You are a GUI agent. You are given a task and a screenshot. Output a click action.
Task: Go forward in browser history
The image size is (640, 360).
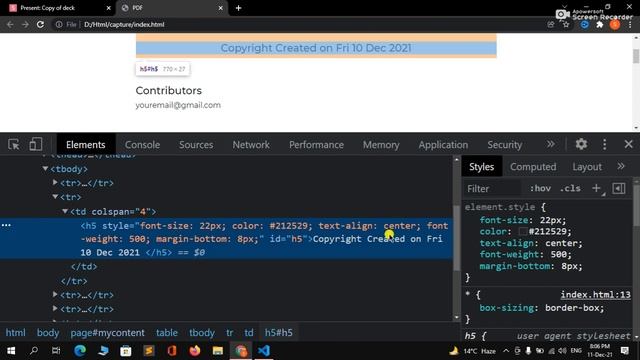tap(25, 24)
